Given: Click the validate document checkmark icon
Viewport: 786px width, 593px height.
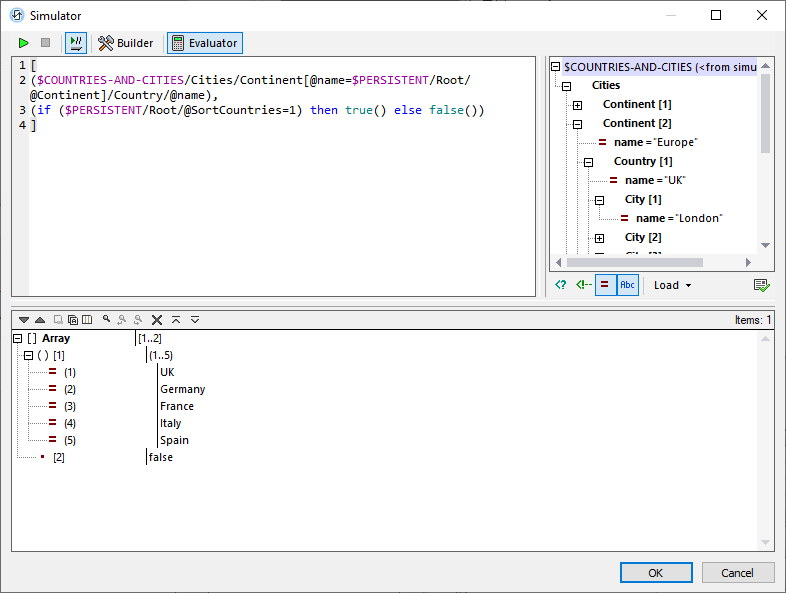Looking at the screenshot, I should [762, 285].
